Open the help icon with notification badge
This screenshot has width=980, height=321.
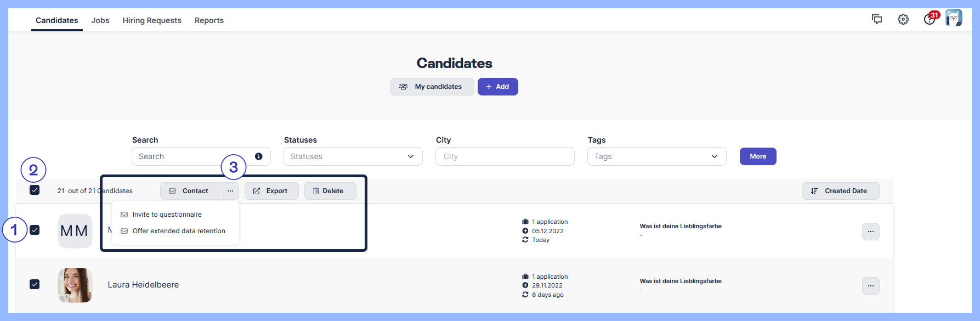929,19
